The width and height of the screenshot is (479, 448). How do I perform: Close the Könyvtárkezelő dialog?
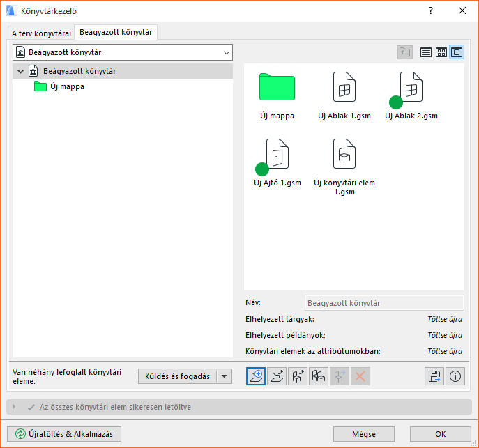(462, 11)
